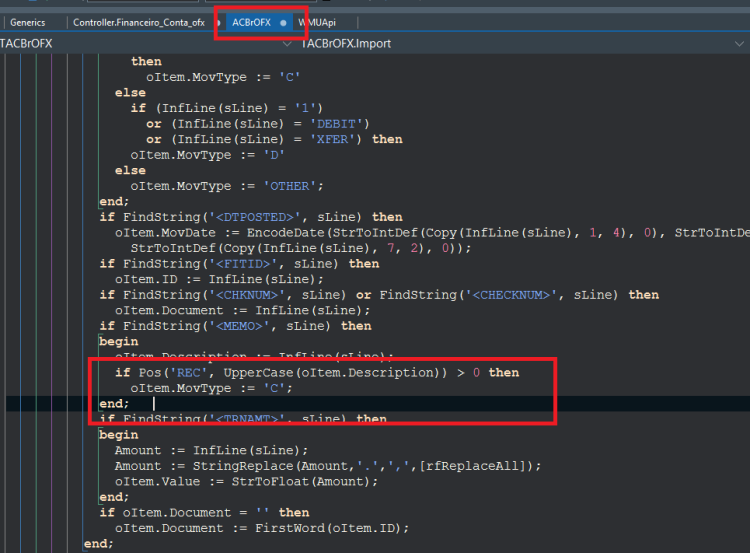Click the rfReplaceAll flag in the code
Screen dimensions: 750x553
point(472,466)
